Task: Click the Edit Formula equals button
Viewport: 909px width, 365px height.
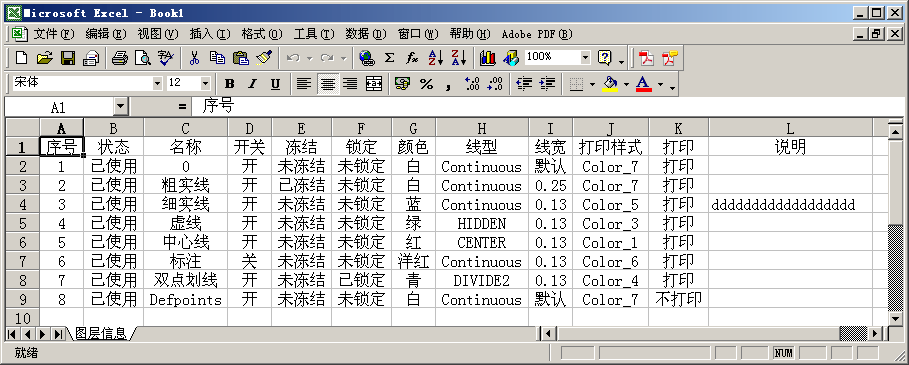Action: click(x=183, y=107)
